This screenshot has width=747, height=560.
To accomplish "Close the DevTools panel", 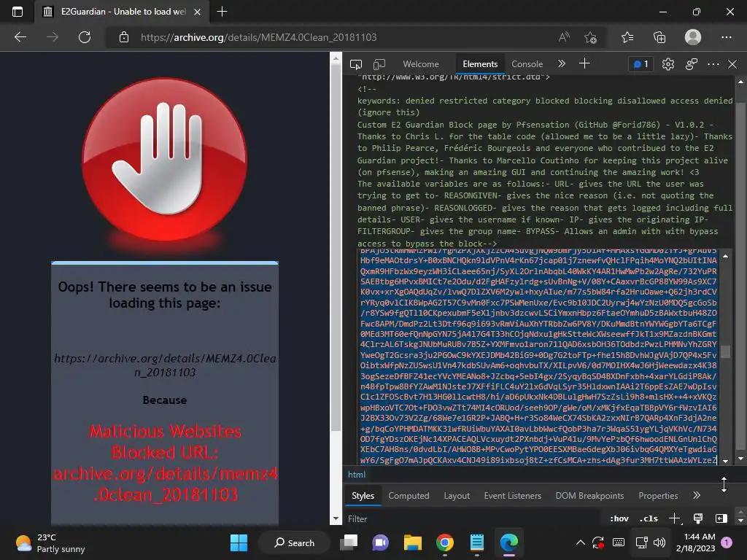I will point(732,64).
